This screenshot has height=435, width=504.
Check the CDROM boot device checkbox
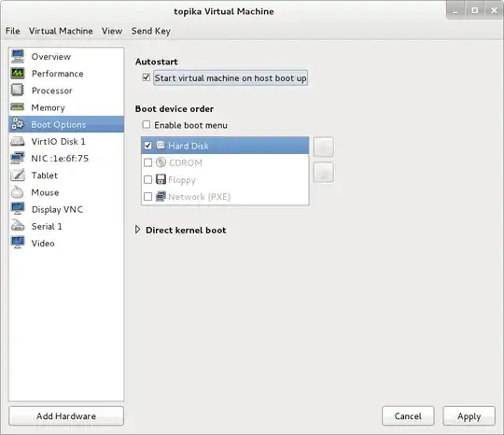[147, 162]
